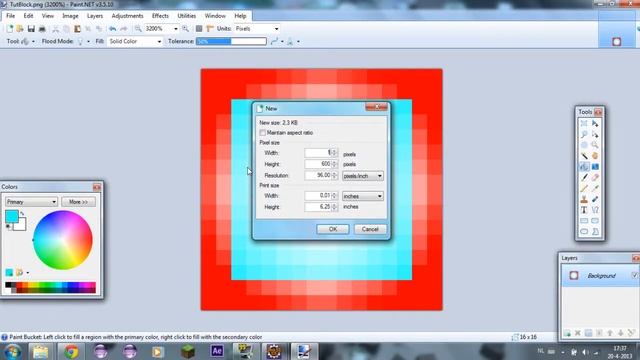Click the New file toolbar icon
640x360 pixels.
click(9, 29)
